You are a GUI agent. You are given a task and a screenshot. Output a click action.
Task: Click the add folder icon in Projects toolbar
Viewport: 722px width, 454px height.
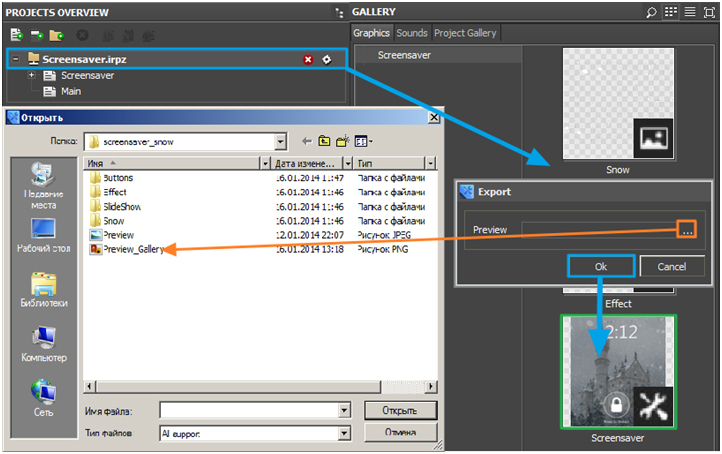point(55,35)
